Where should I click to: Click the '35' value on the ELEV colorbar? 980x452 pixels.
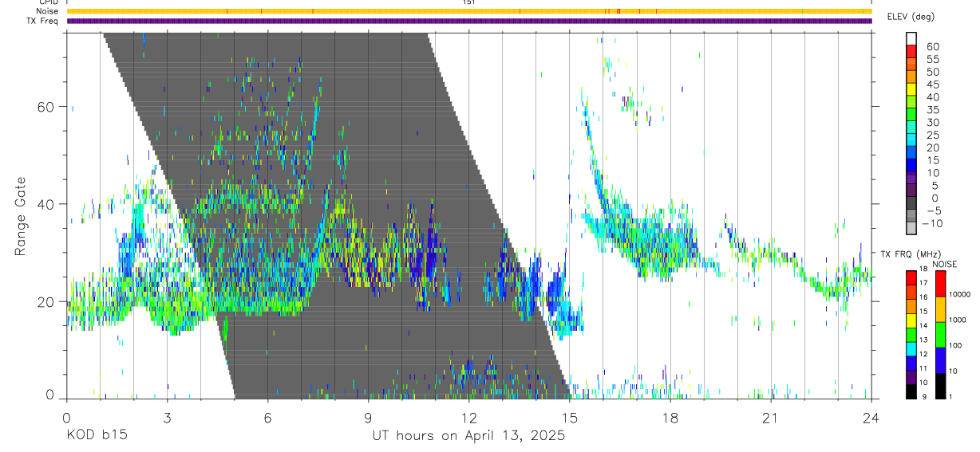[x=933, y=110]
